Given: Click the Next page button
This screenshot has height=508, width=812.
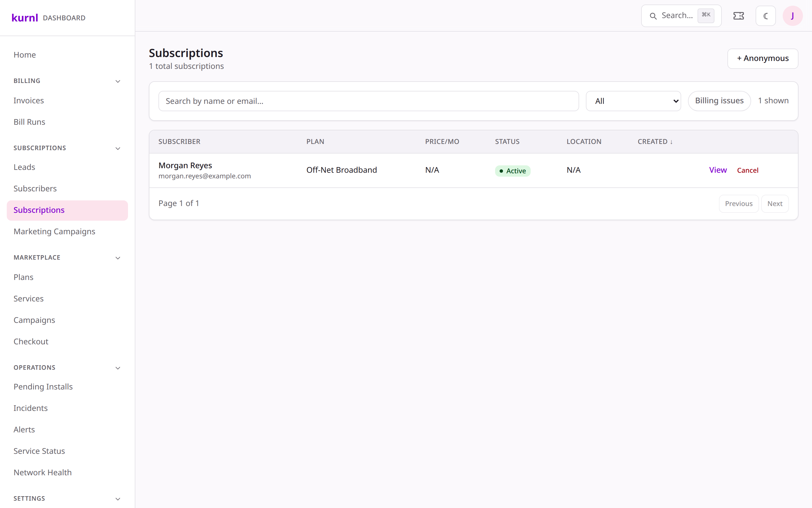Looking at the screenshot, I should 775,203.
